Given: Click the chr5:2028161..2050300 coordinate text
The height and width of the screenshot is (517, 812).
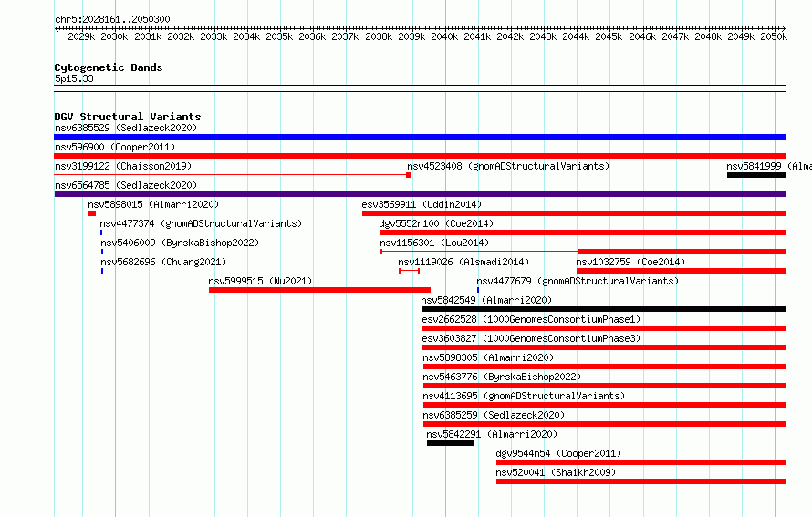Looking at the screenshot, I should 112,19.
